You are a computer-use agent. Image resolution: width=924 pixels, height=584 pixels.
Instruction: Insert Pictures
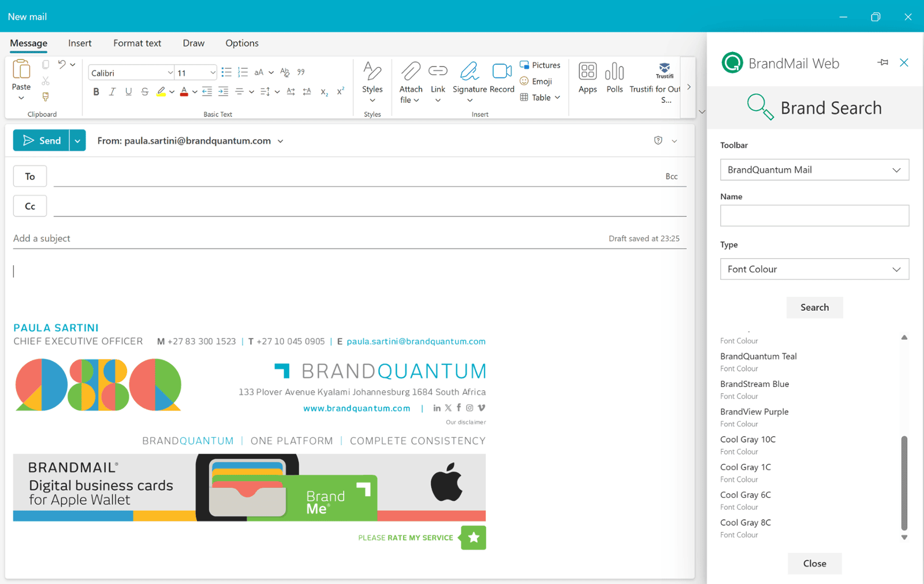pyautogui.click(x=540, y=65)
